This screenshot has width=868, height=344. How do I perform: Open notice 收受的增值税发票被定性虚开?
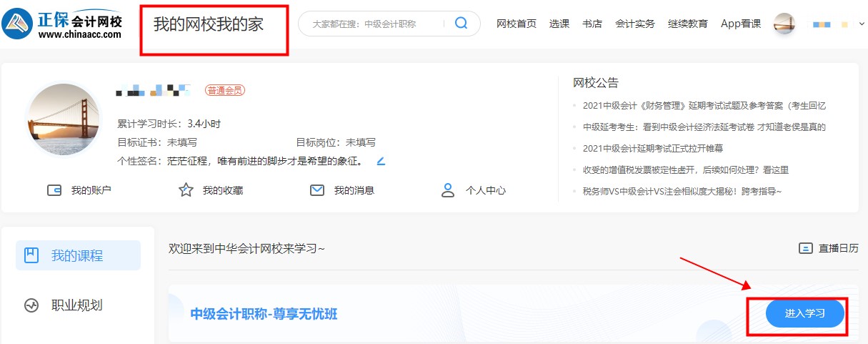(x=686, y=170)
